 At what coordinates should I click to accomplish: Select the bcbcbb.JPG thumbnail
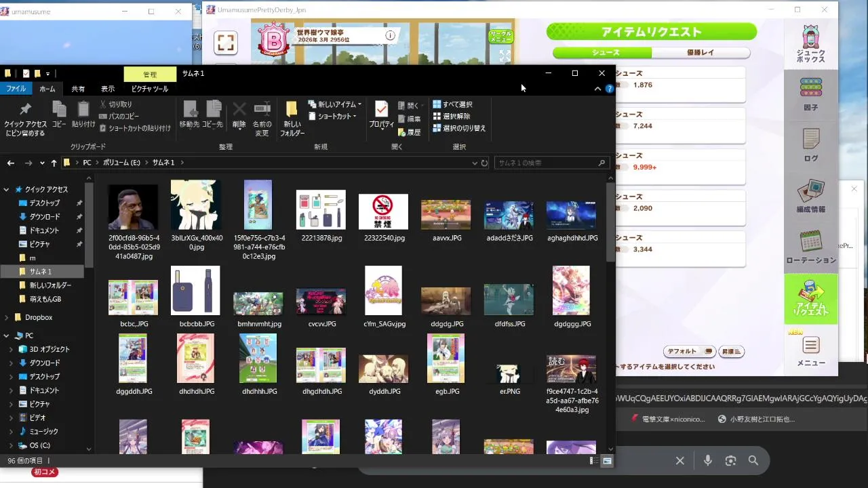[x=196, y=296]
